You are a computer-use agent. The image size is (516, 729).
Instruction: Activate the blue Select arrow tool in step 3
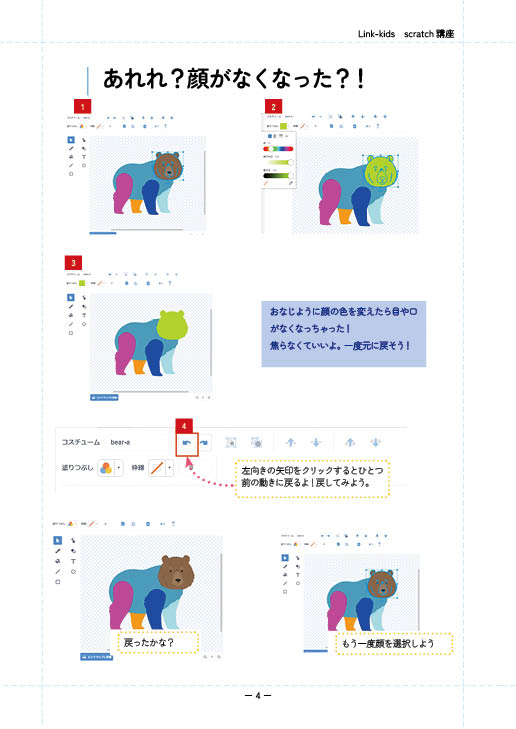(71, 298)
